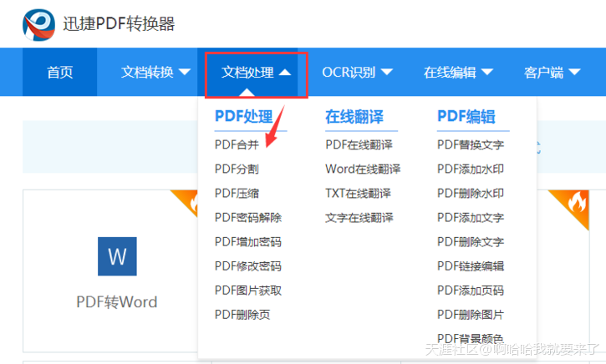Open PDF删除页 tool
The height and width of the screenshot is (364, 606).
point(242,315)
